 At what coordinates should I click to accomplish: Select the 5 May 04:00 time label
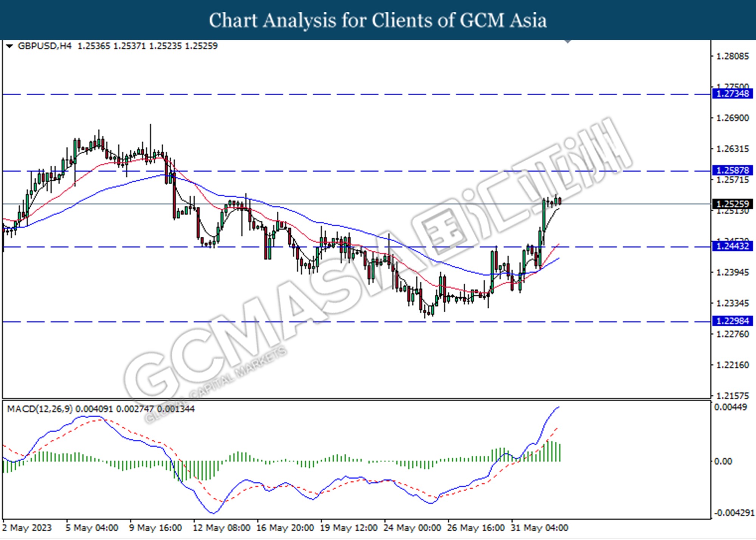click(x=92, y=528)
